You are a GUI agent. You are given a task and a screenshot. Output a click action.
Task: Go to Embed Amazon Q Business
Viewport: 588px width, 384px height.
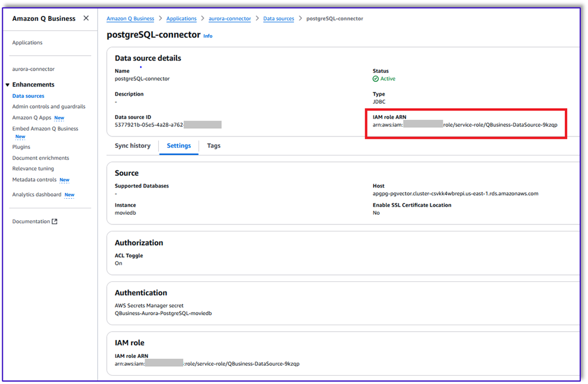point(45,129)
